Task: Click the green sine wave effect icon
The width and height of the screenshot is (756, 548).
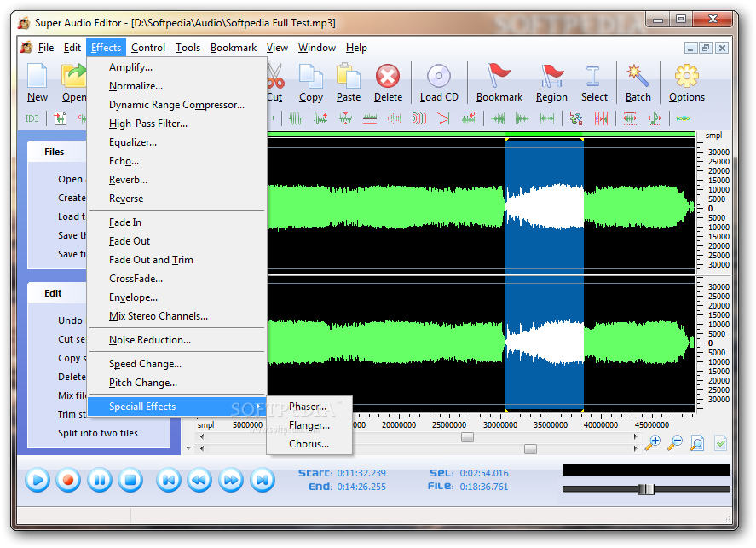Action: (295, 118)
